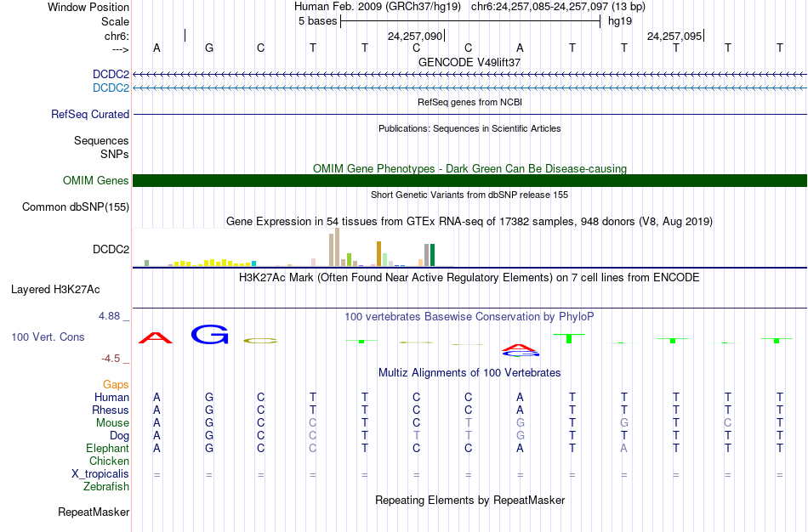Click the 5 bases scale bar label
Screen dimensions: 808x532
[317, 21]
